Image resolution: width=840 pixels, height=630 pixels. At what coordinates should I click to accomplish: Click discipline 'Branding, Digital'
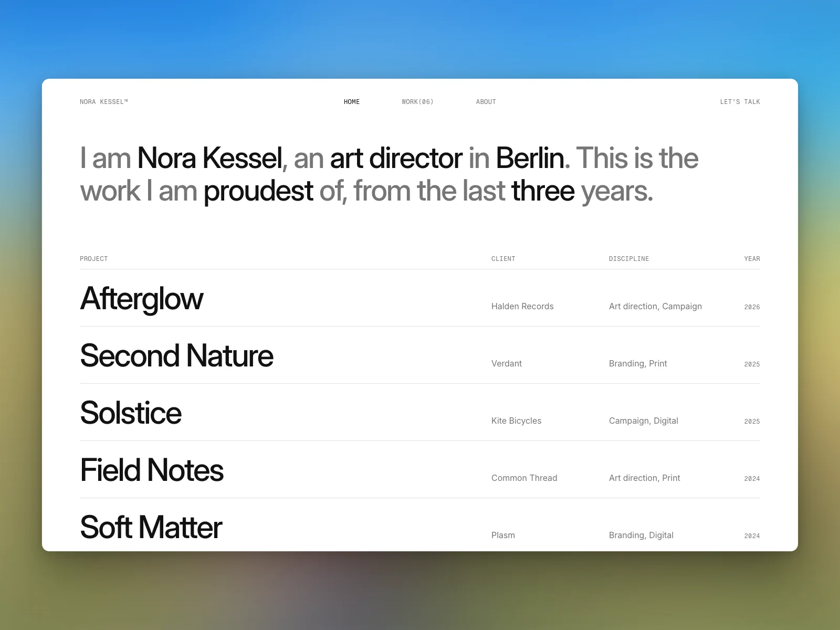point(641,535)
